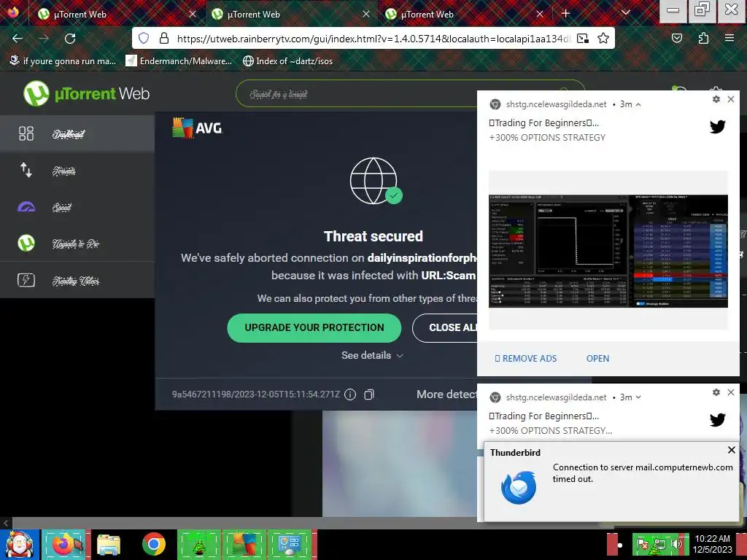Open settings gear on top ad notification
Viewport: 747px width, 560px height.
coord(716,99)
